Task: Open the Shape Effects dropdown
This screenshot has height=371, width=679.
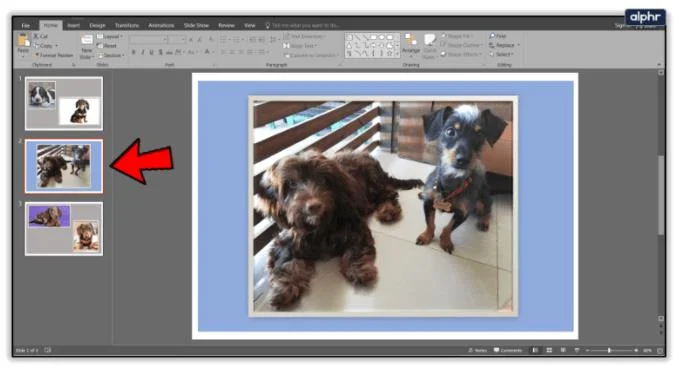Action: click(x=461, y=55)
